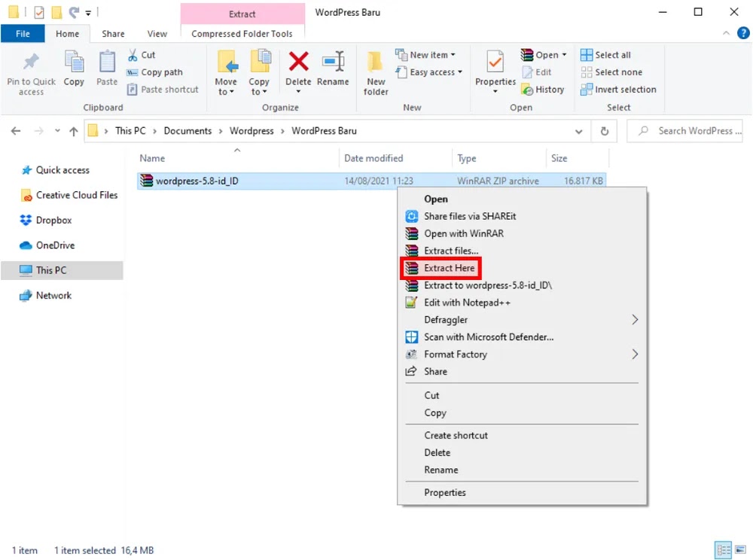Click the Back navigation arrow
Viewport: 753px width, 560px height.
point(16,130)
